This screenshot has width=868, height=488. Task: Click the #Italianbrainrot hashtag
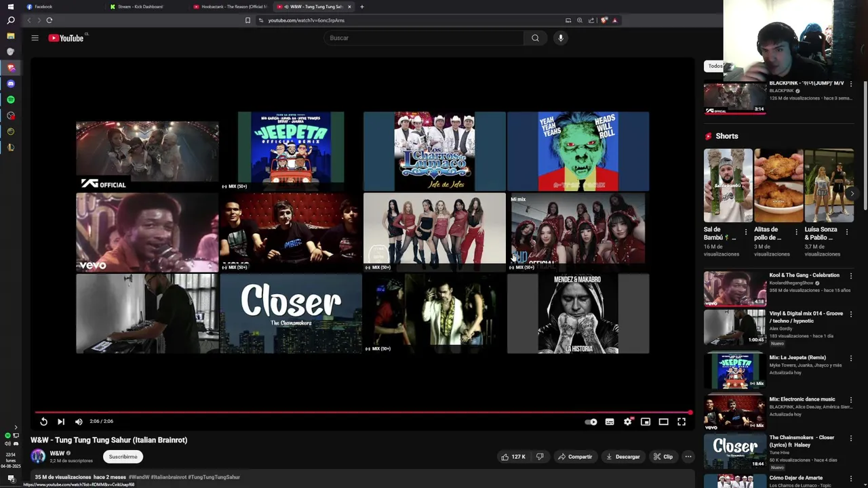[x=168, y=477]
